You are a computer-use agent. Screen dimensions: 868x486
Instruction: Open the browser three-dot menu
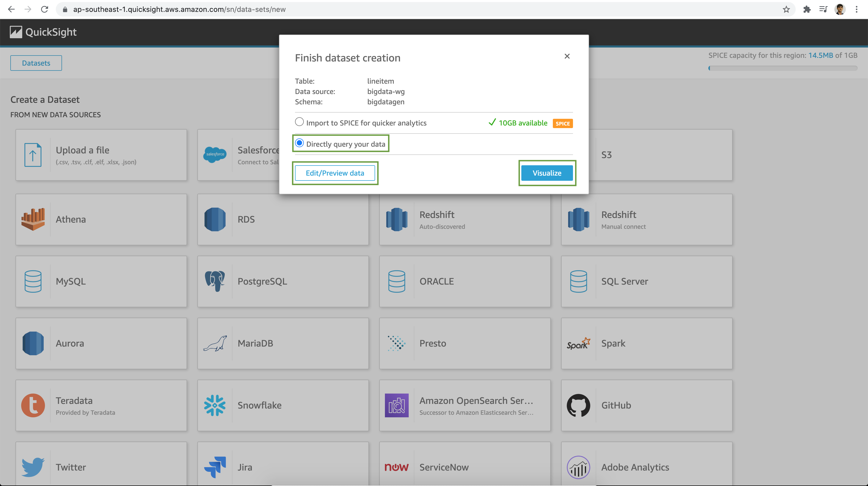[857, 10]
